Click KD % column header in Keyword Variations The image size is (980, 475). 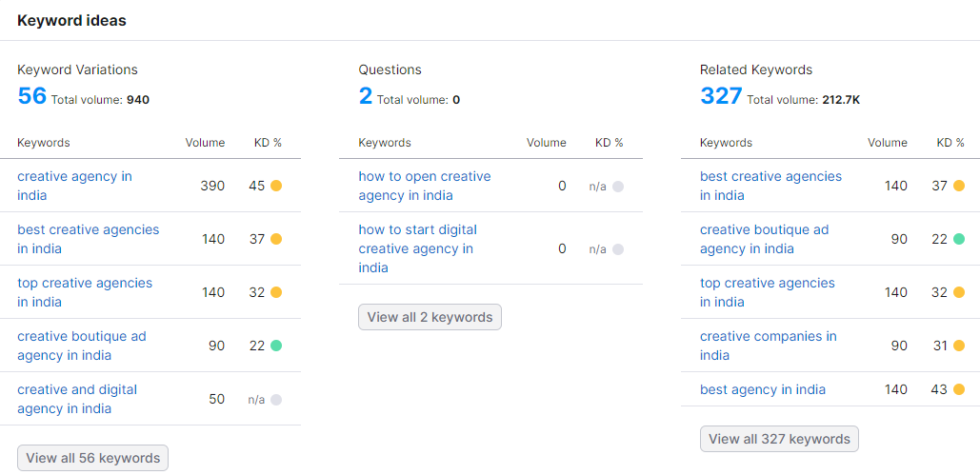click(269, 143)
